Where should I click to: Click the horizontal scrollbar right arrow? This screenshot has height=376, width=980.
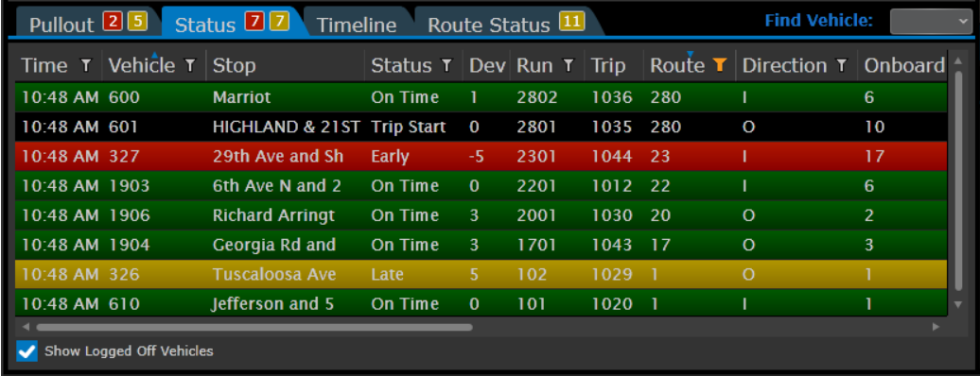click(936, 327)
